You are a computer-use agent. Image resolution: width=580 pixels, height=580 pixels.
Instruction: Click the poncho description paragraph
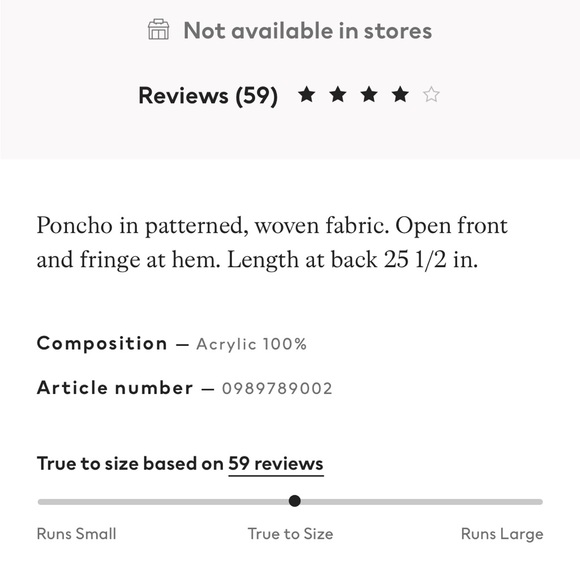click(x=272, y=243)
